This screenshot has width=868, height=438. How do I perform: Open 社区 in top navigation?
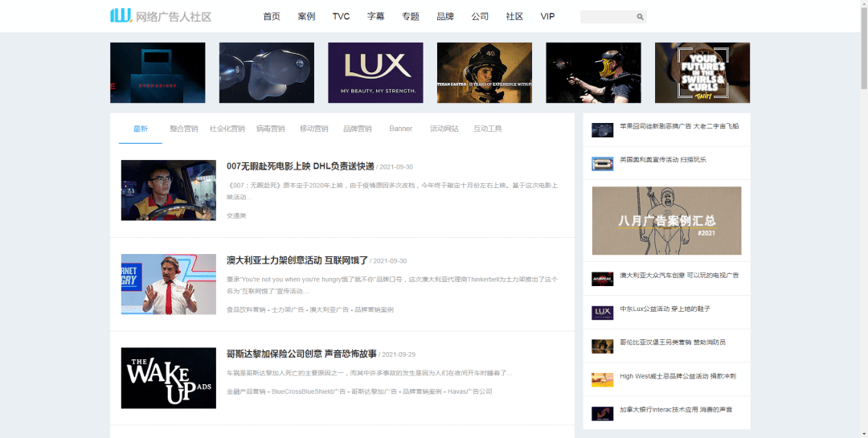pyautogui.click(x=514, y=17)
